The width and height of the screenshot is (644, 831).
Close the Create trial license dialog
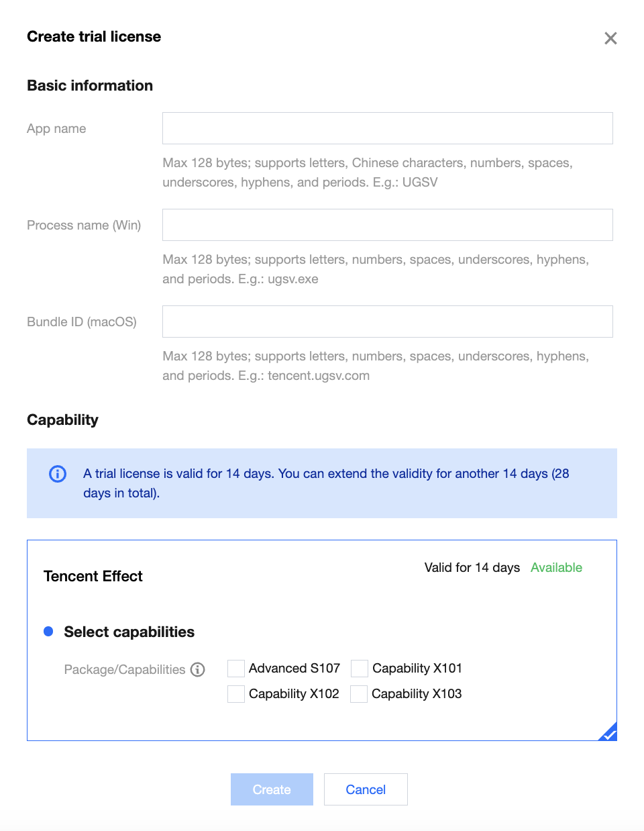pyautogui.click(x=610, y=38)
